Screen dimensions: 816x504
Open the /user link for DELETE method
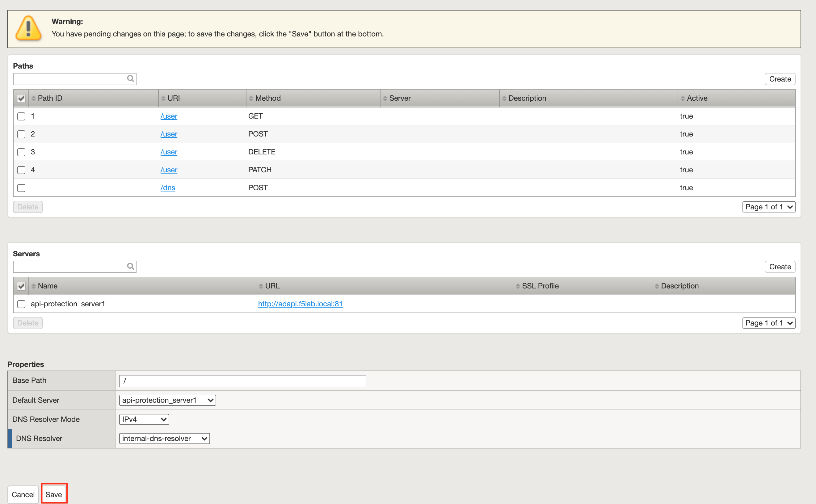(x=169, y=152)
